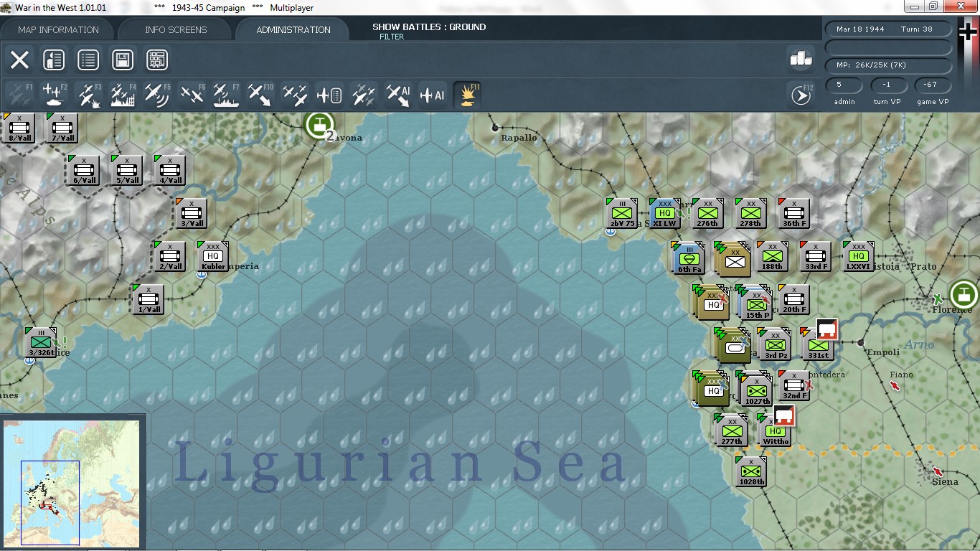Select the F3 ground attack mode icon
The image size is (980, 551).
(x=88, y=95)
